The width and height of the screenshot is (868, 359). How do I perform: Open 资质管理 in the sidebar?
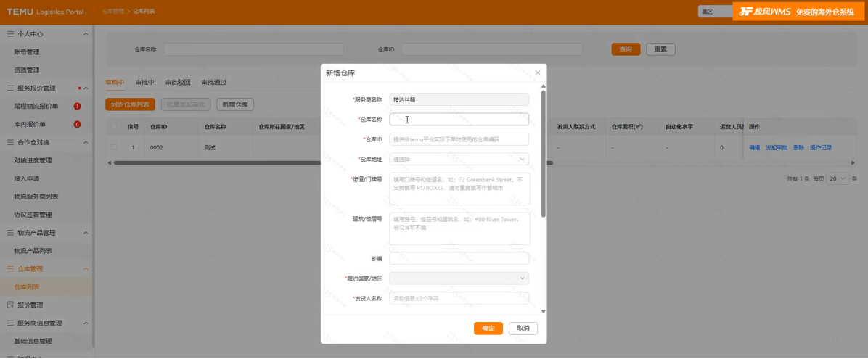tap(27, 70)
